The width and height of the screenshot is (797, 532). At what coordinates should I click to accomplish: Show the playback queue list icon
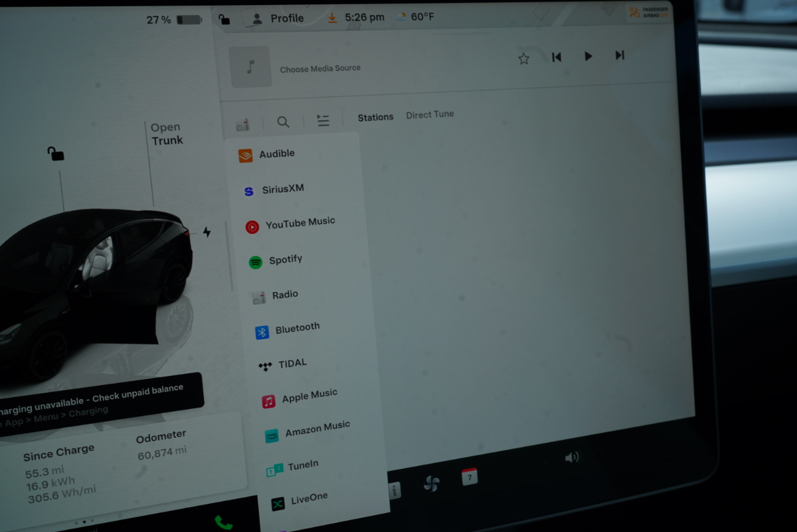tap(323, 121)
